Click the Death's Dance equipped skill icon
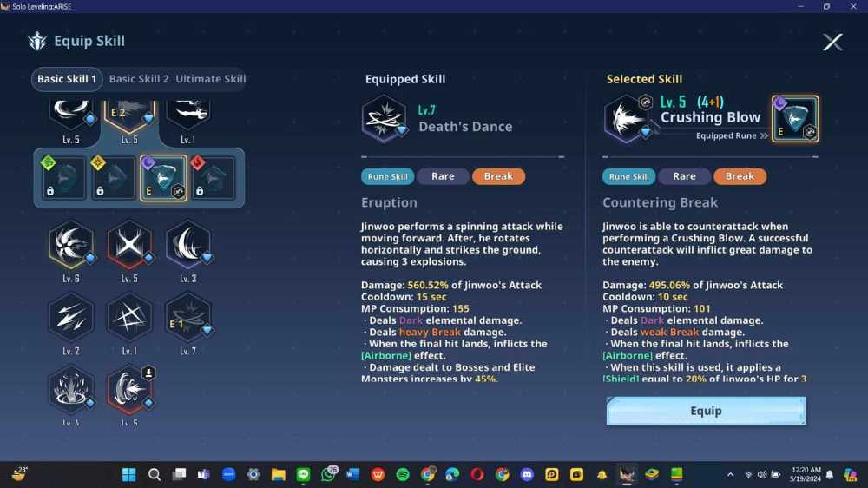The image size is (868, 488). point(385,119)
